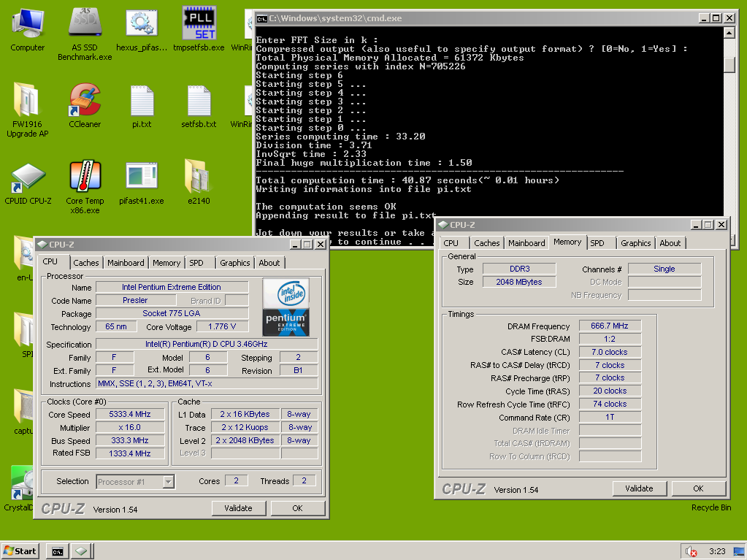Switch to Graphics tab in left CPU-Z
This screenshot has height=560, width=747.
235,263
